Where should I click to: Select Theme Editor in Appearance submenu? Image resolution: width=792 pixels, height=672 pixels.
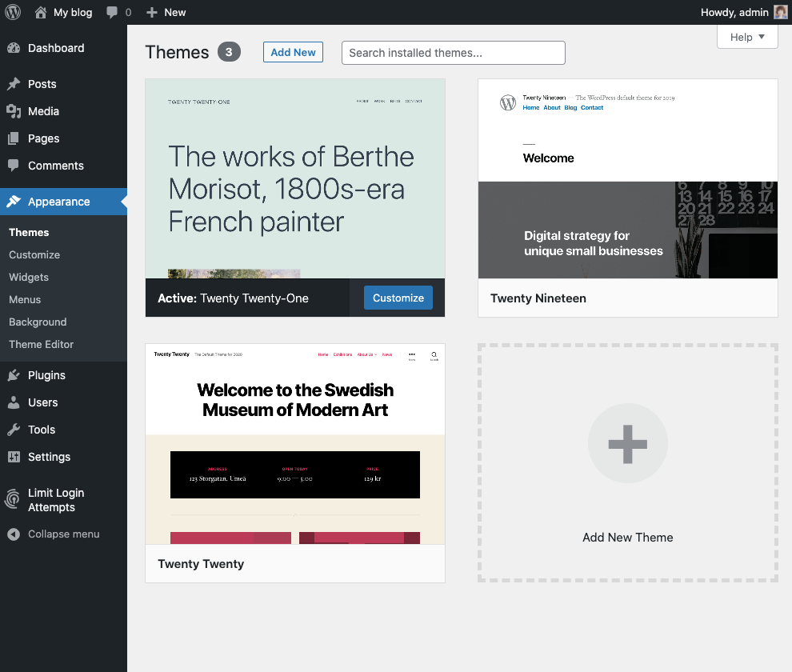[41, 344]
